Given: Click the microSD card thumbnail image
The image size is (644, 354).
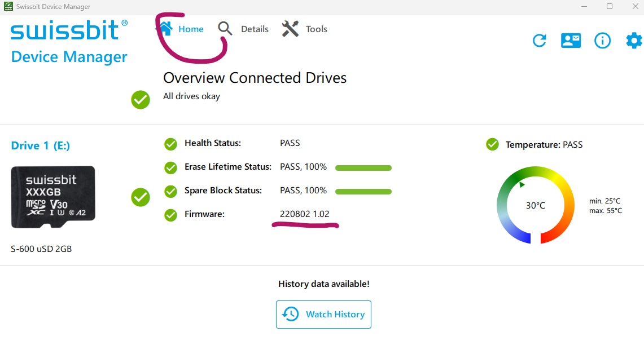Looking at the screenshot, I should tap(53, 197).
